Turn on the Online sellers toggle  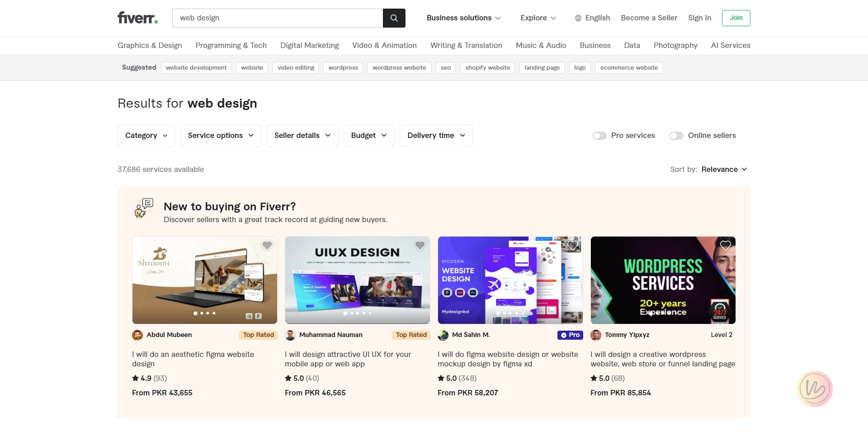pos(676,135)
